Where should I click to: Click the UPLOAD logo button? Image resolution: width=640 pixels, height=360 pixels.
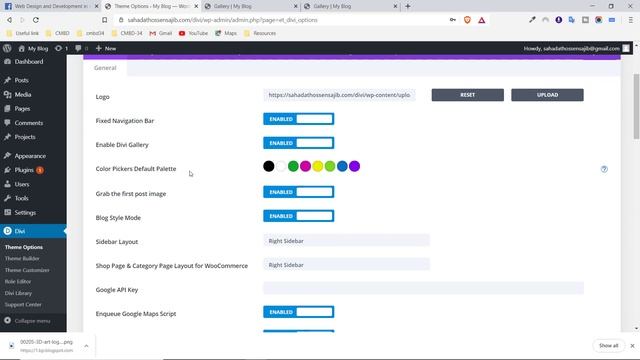pos(547,95)
